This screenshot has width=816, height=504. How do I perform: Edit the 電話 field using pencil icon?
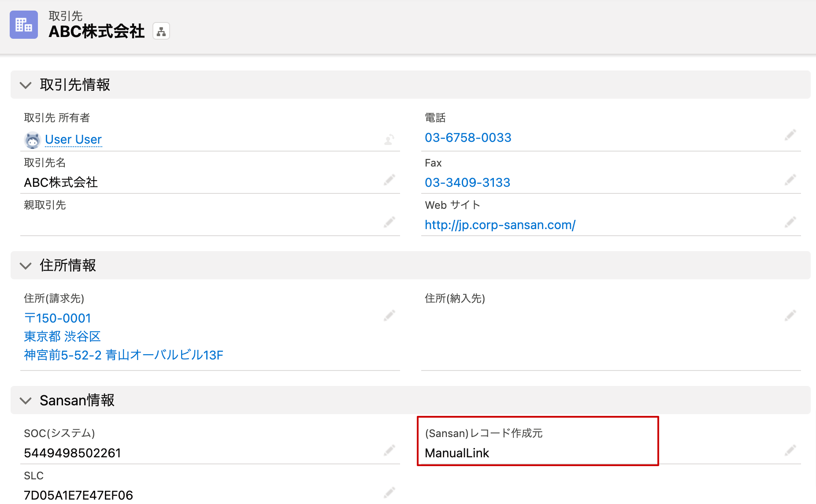point(790,135)
